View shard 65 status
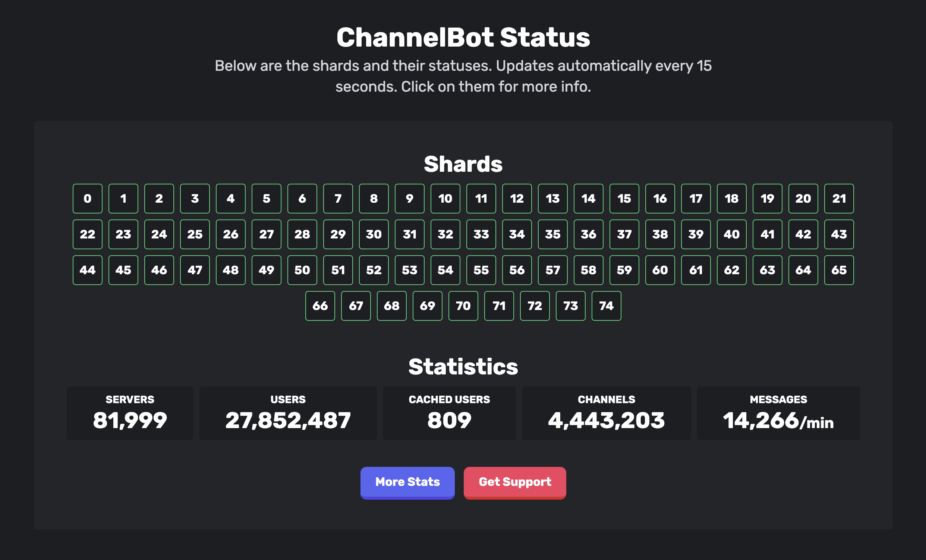926x560 pixels. pyautogui.click(x=839, y=270)
